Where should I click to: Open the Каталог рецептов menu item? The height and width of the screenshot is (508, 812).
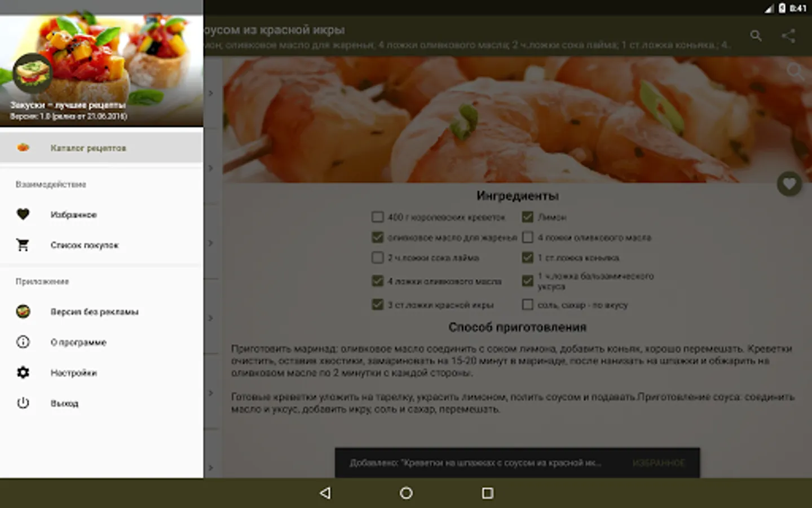click(101, 148)
